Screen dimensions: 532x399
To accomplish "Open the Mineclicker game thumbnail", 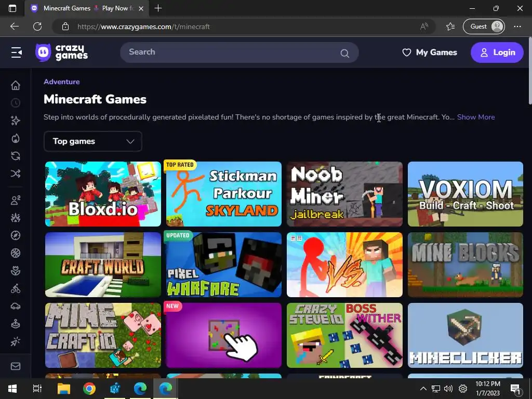I will (x=465, y=336).
